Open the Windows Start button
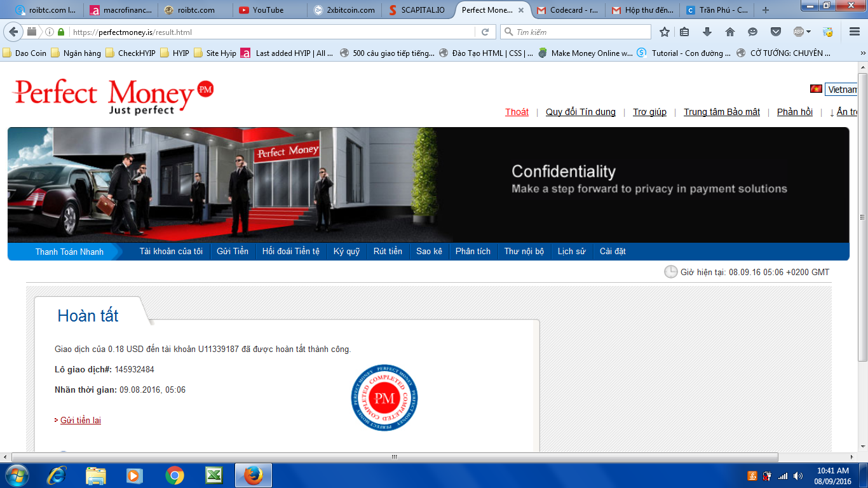Viewport: 868px width, 488px height. [x=17, y=475]
